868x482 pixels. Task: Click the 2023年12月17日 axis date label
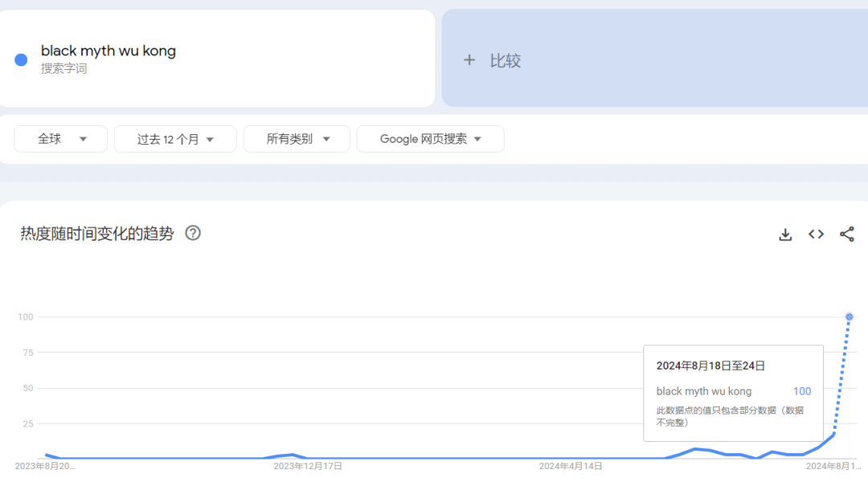(308, 466)
